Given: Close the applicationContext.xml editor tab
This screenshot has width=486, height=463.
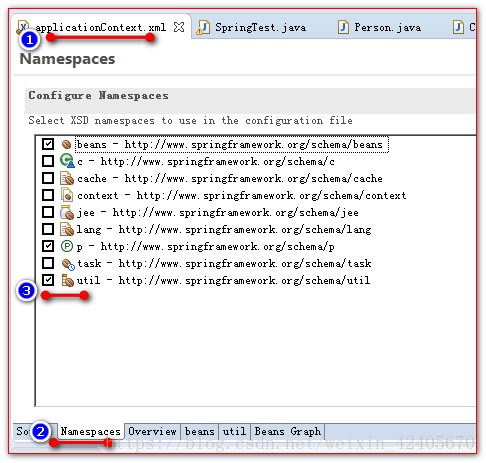Looking at the screenshot, I should pos(179,27).
